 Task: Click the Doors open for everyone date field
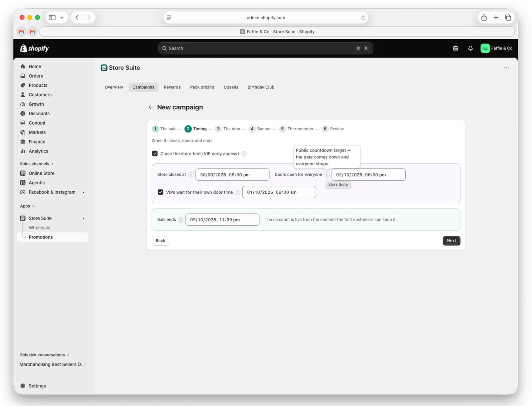pyautogui.click(x=368, y=175)
